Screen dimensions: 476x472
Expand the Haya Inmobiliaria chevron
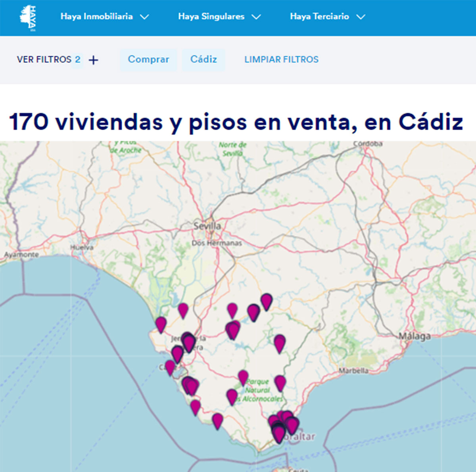(145, 17)
